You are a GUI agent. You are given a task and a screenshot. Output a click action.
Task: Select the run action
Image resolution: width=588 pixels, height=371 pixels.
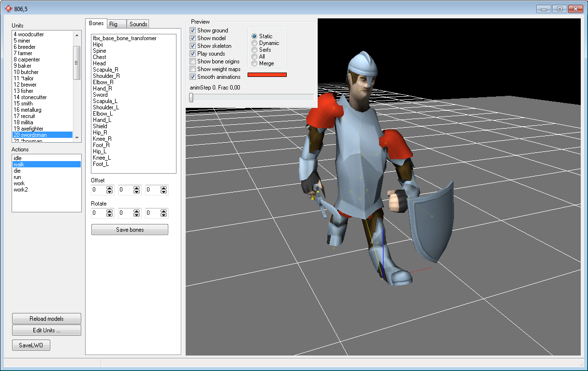tap(46, 177)
